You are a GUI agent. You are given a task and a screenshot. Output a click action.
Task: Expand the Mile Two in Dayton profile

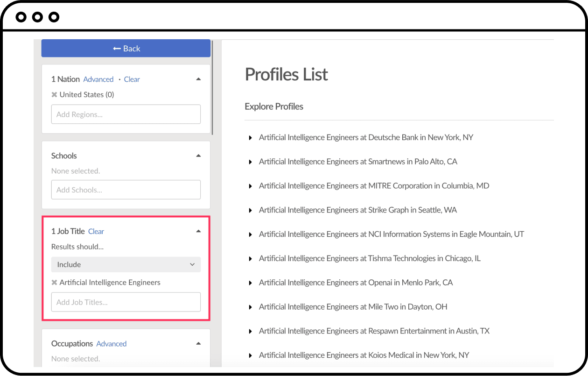(x=250, y=307)
